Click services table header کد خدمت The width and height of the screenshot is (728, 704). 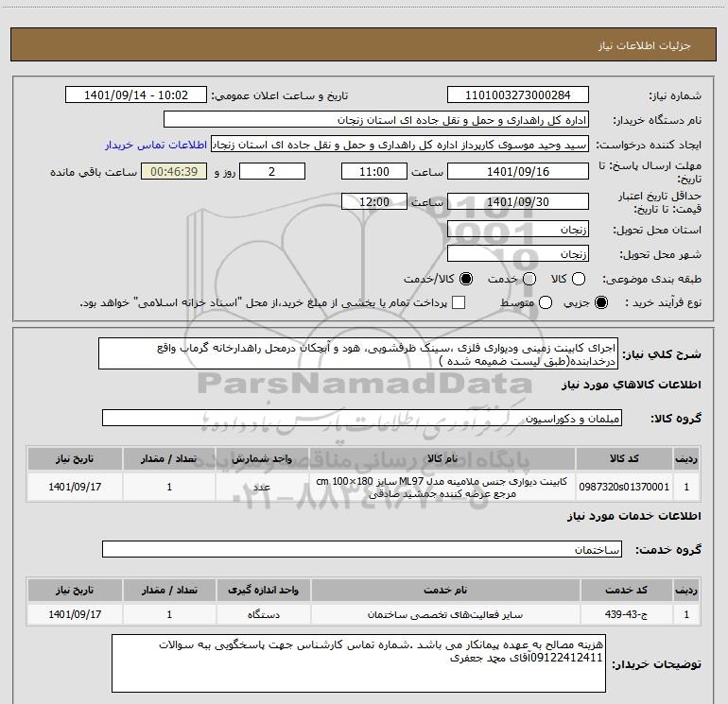626,590
